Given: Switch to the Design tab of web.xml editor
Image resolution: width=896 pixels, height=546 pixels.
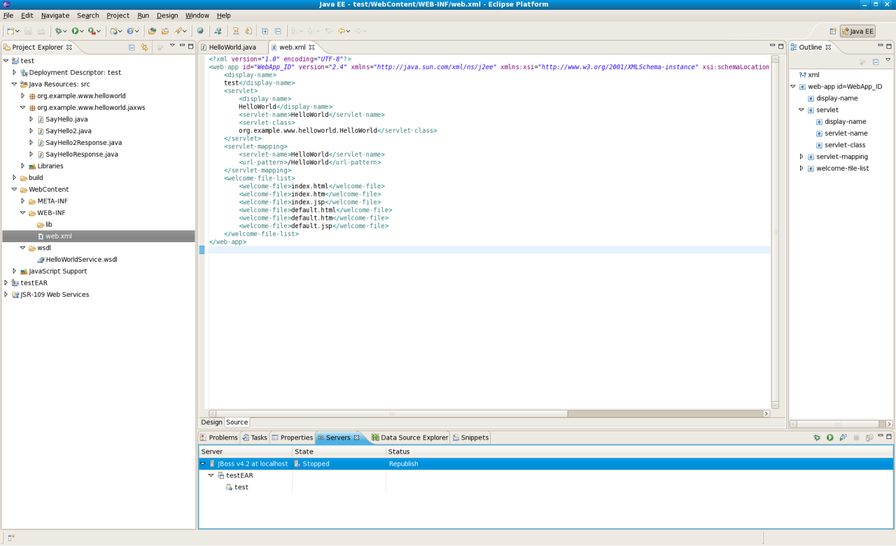Looking at the screenshot, I should pos(212,422).
